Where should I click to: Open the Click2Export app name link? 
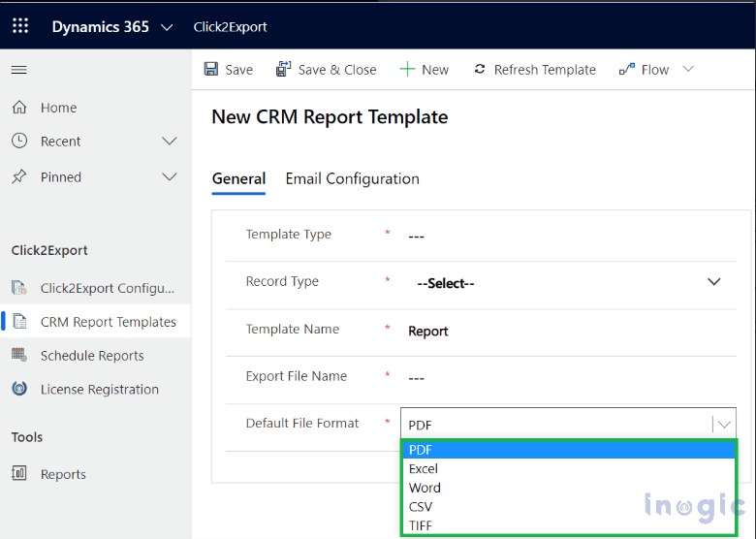click(x=230, y=27)
